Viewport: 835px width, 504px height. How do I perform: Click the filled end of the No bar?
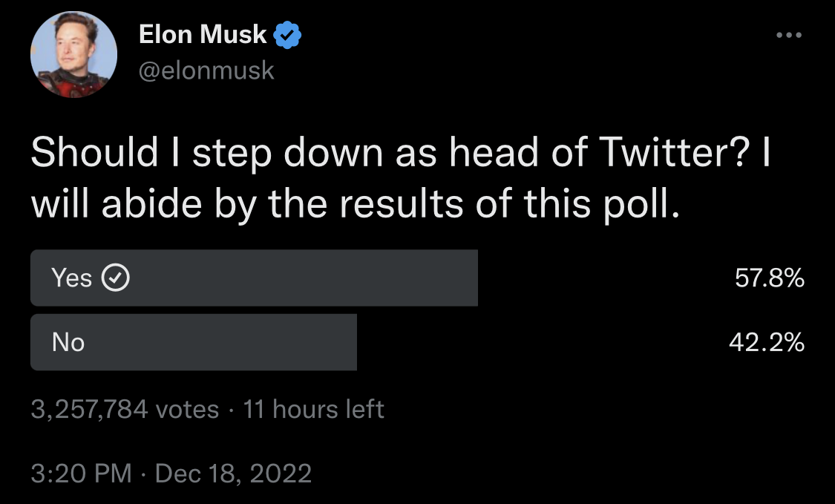(x=347, y=342)
